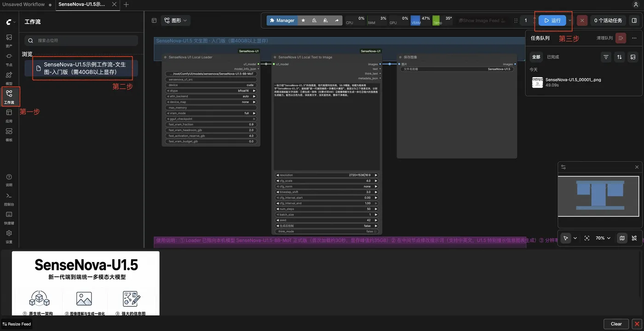
Task: Adjust the num_steps 50 value field
Action: [x=327, y=209]
